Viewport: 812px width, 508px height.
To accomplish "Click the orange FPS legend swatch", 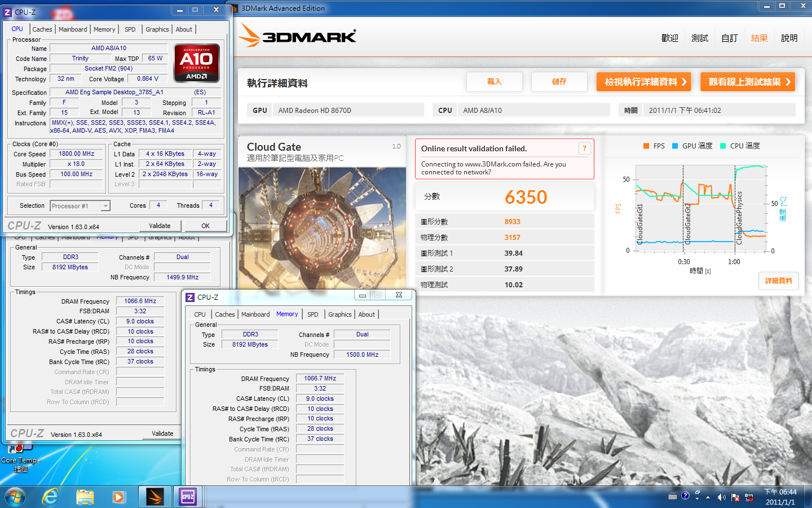I will (646, 146).
